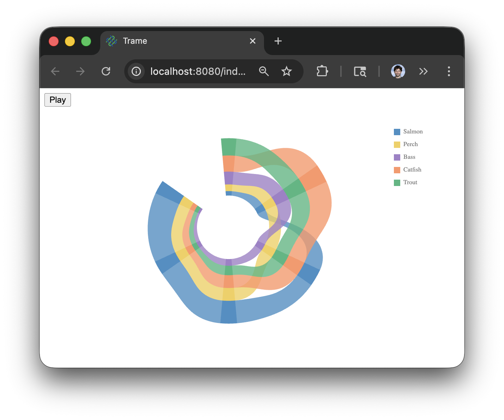Click the Bass legend label
Viewport: 504px width, 420px height.
pos(409,157)
